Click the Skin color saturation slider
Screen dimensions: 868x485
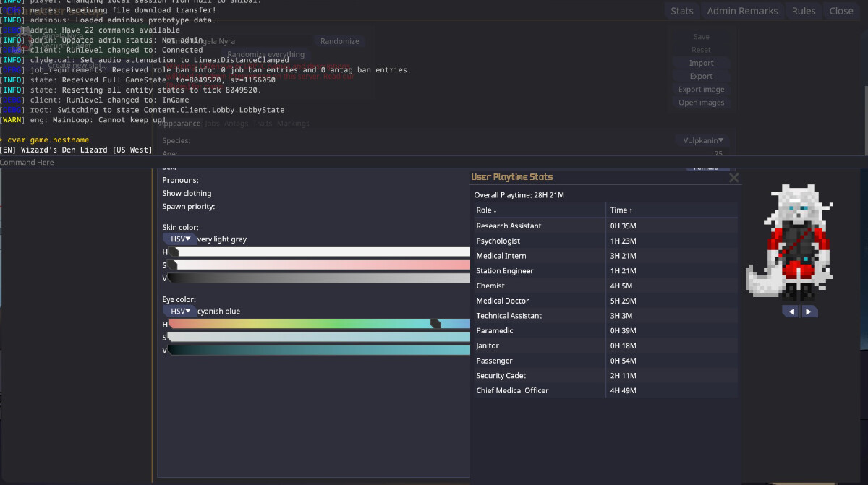(x=318, y=265)
